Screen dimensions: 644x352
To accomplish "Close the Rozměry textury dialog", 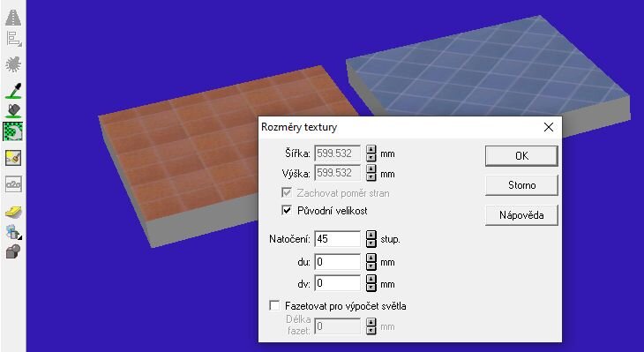I will [549, 127].
